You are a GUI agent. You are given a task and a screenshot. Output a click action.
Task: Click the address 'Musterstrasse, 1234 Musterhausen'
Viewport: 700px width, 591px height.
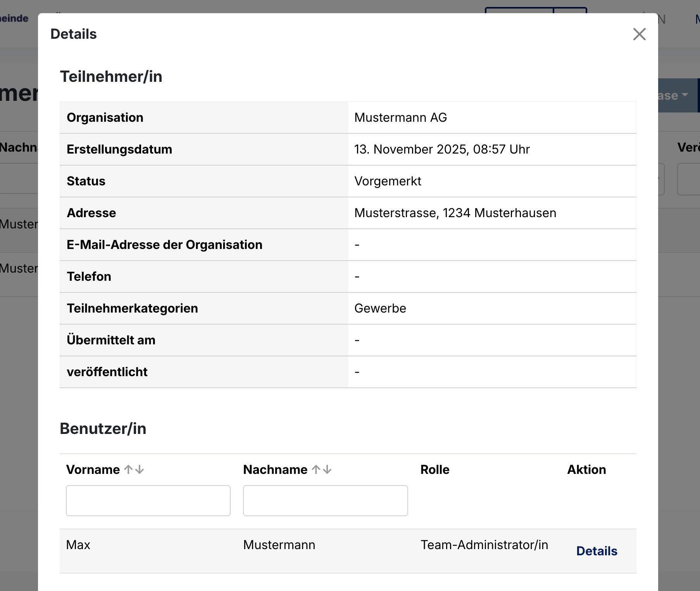coord(455,213)
